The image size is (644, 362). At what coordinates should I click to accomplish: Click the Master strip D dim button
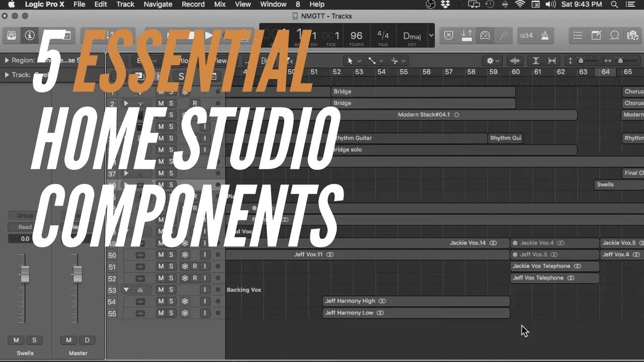pos(87,340)
